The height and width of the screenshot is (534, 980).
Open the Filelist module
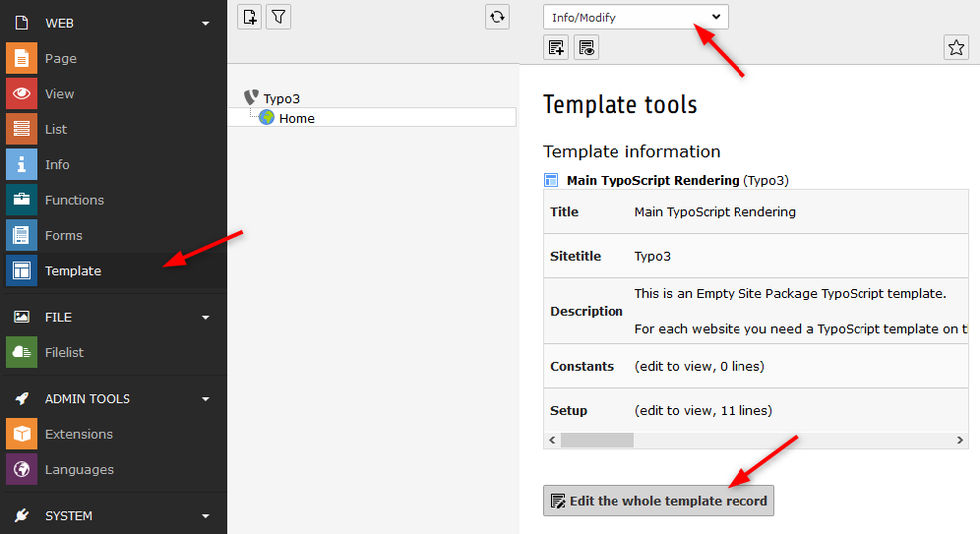[64, 353]
